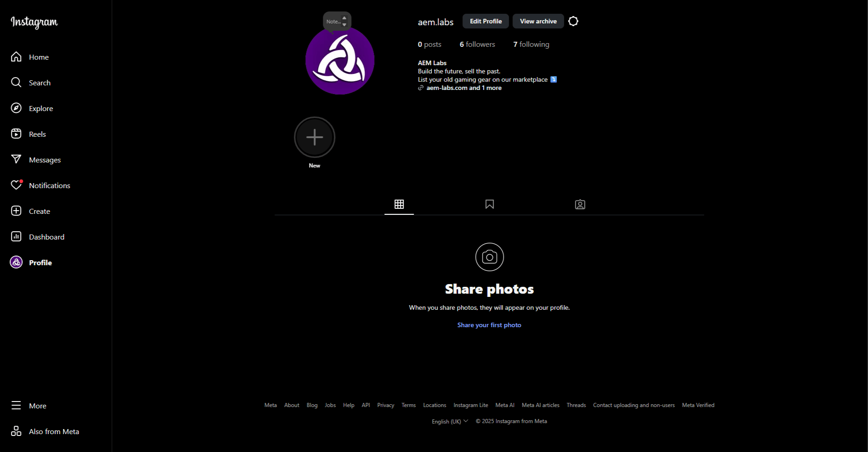Open English (UK) language dropdown
The width and height of the screenshot is (868, 452).
pyautogui.click(x=450, y=421)
